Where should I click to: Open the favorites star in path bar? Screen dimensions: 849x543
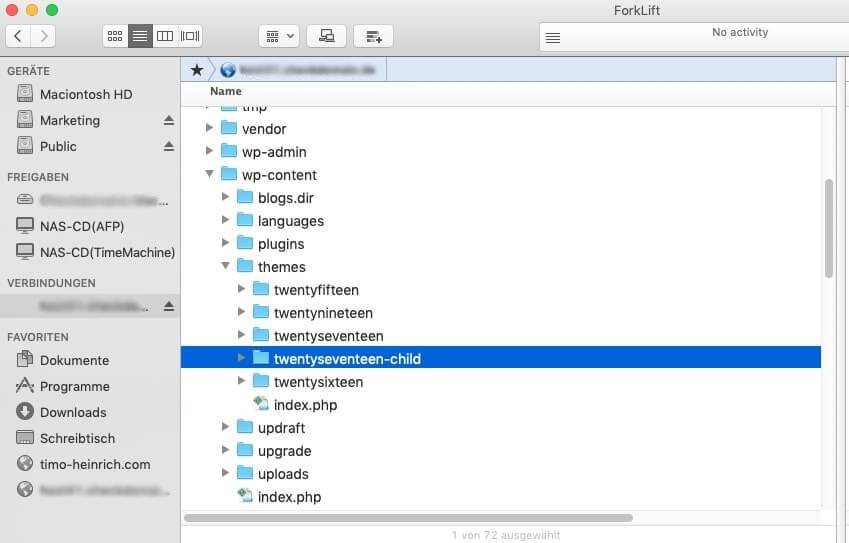click(197, 70)
